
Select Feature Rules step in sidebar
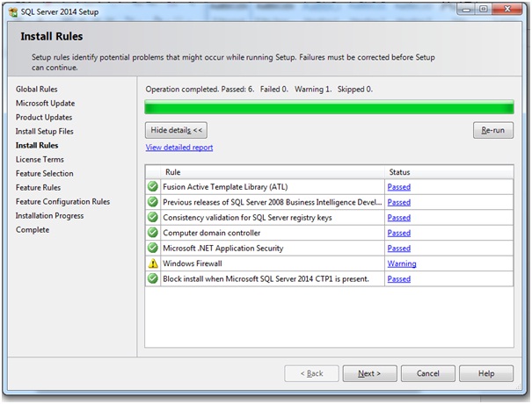38,187
